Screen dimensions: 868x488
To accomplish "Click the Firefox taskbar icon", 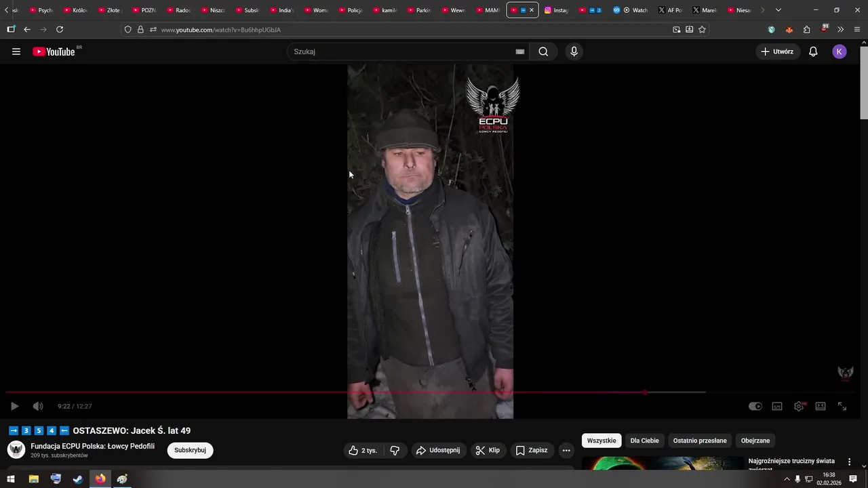I will 100,479.
